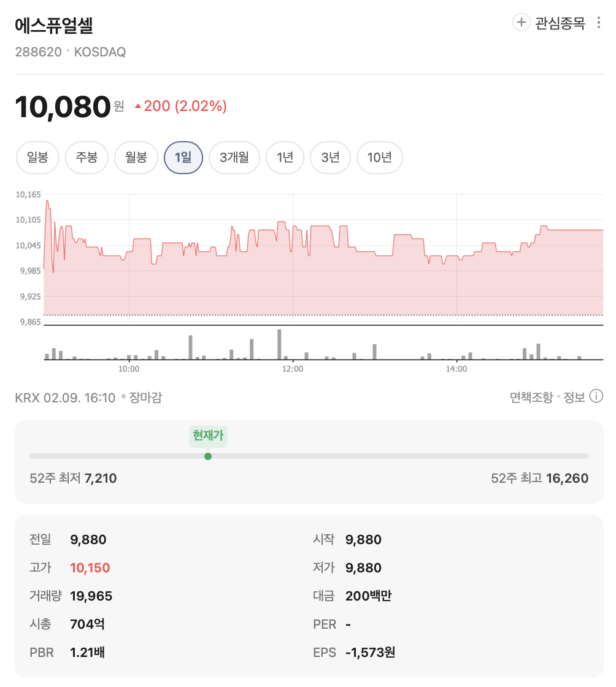The height and width of the screenshot is (687, 616).
Task: Select the 일봉 chart period
Action: point(37,158)
